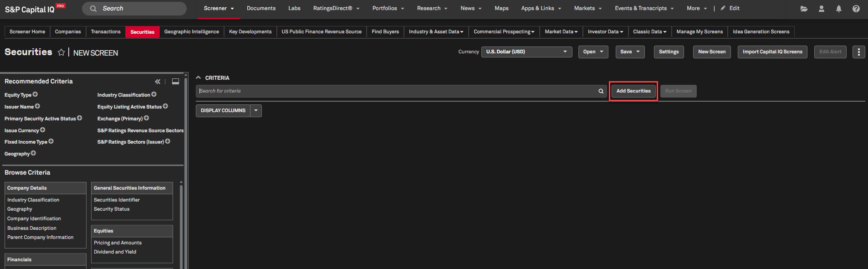Open the Screener top menu

pyautogui.click(x=219, y=8)
